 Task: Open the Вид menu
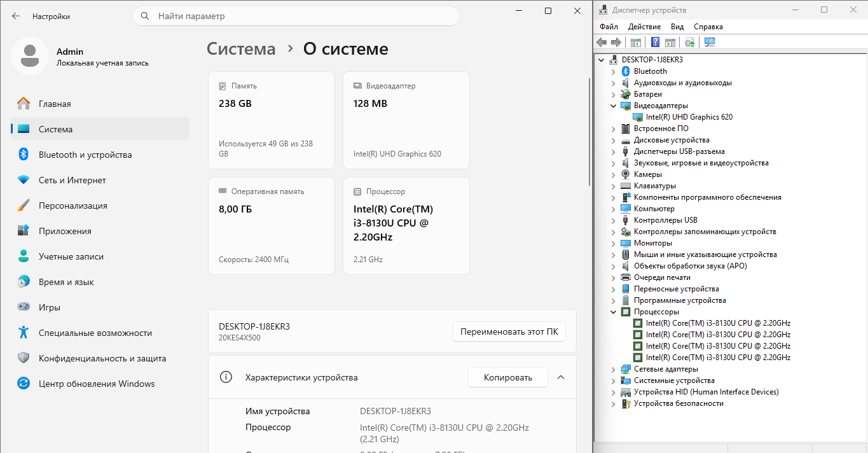[x=677, y=27]
